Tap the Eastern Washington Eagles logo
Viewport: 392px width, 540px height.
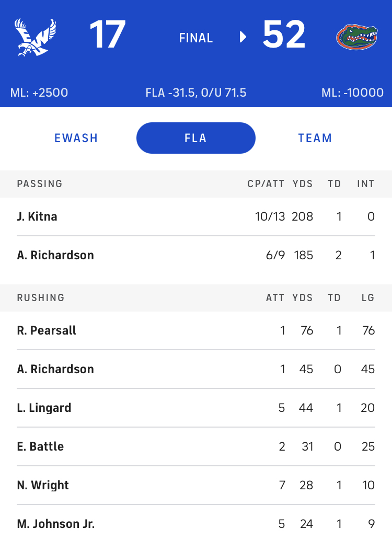click(36, 37)
